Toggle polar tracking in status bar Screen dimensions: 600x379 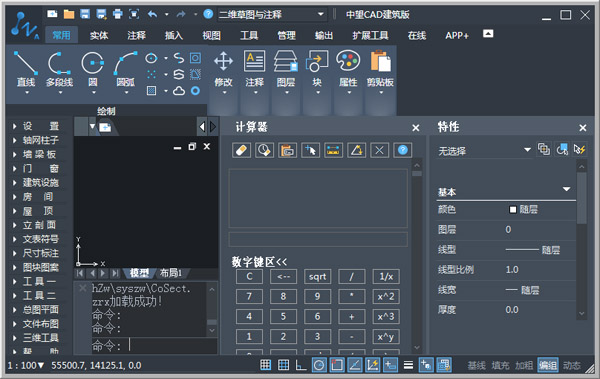click(x=319, y=365)
